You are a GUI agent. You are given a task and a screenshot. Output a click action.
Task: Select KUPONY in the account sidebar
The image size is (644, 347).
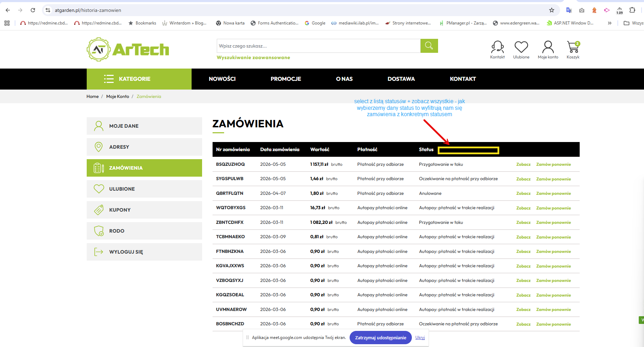coord(144,210)
